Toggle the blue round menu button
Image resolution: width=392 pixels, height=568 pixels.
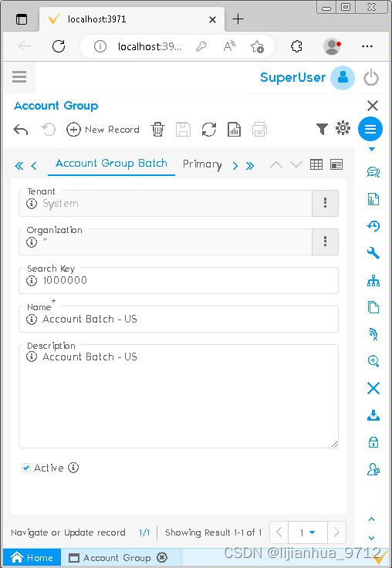click(x=370, y=129)
